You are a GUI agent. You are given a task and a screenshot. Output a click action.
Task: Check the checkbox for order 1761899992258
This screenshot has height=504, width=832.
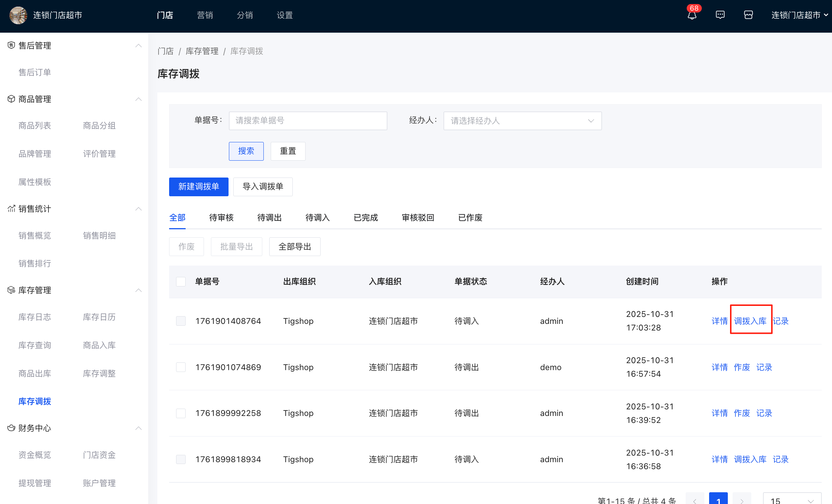[x=181, y=413]
